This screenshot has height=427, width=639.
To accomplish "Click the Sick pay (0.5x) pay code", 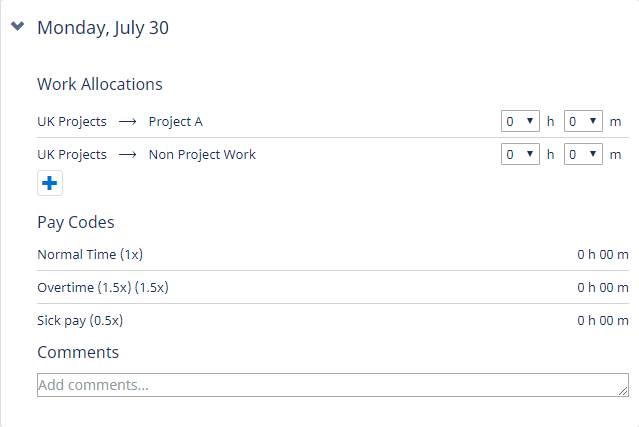I will pos(80,321).
